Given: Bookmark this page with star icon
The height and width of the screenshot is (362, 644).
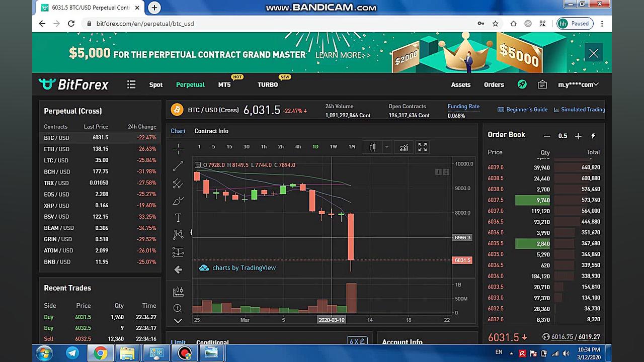Looking at the screenshot, I should (x=496, y=24).
